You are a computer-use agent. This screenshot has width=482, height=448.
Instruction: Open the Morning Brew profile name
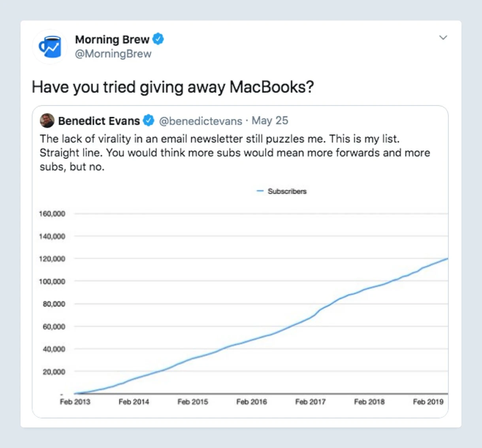point(112,40)
